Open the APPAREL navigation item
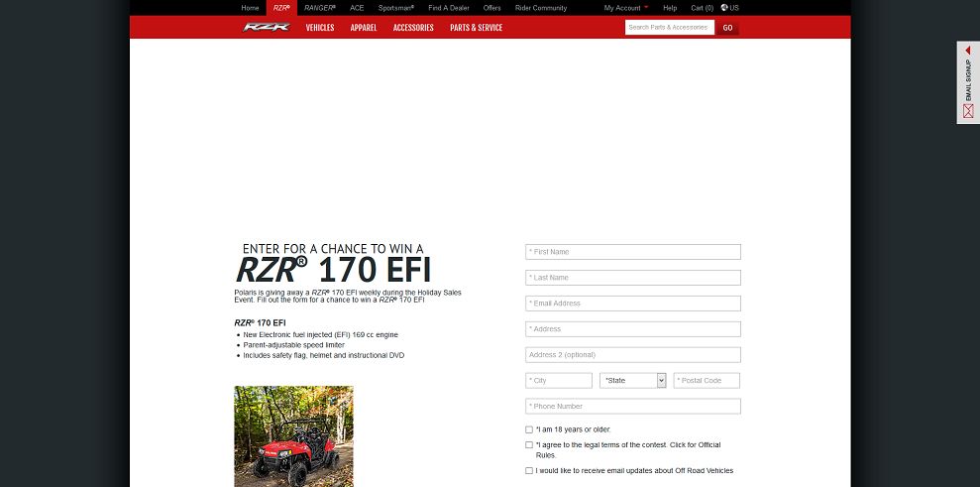This screenshot has width=980, height=487. 363,28
